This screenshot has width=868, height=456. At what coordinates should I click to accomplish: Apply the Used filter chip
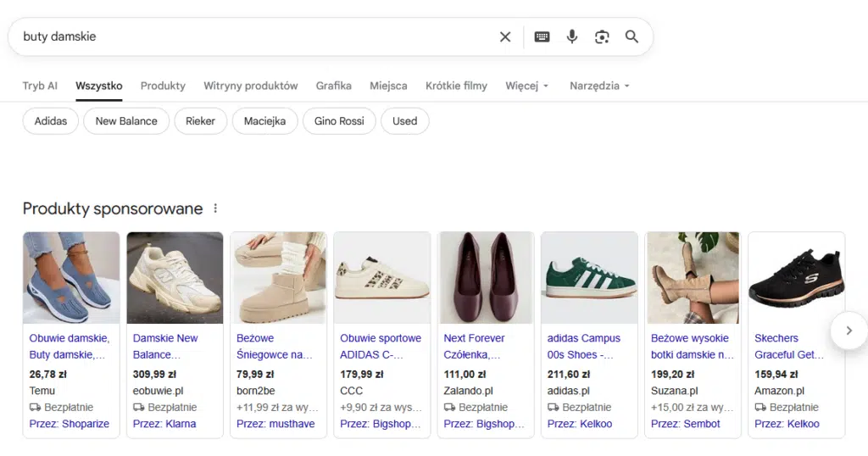[404, 121]
